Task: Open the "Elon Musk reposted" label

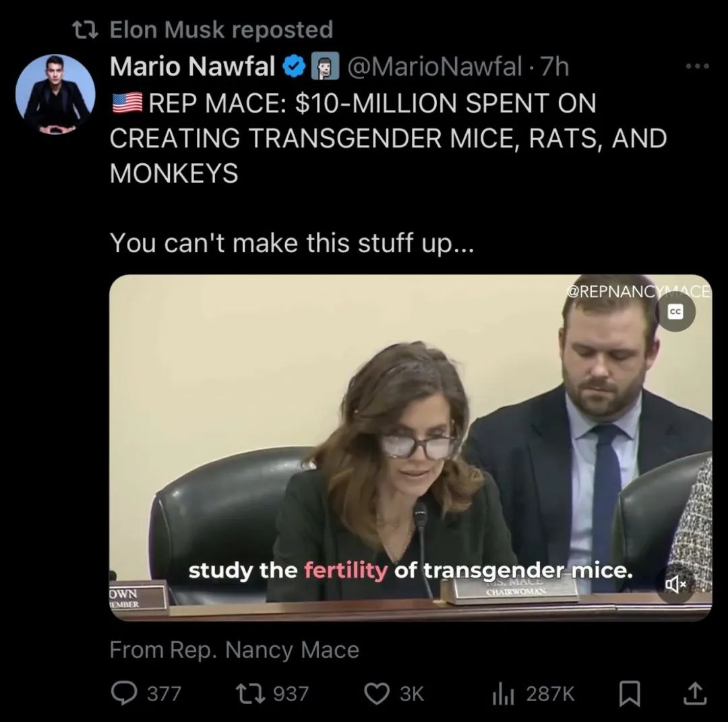Action: (221, 30)
